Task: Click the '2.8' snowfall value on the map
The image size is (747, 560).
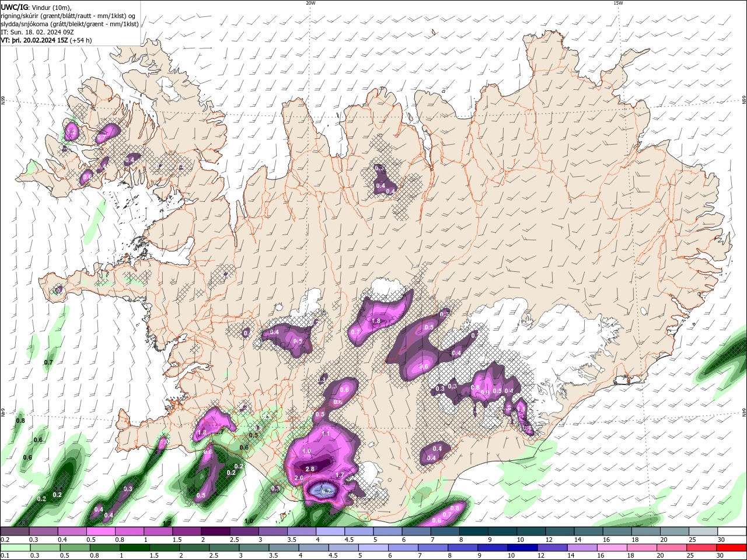Action: point(310,469)
